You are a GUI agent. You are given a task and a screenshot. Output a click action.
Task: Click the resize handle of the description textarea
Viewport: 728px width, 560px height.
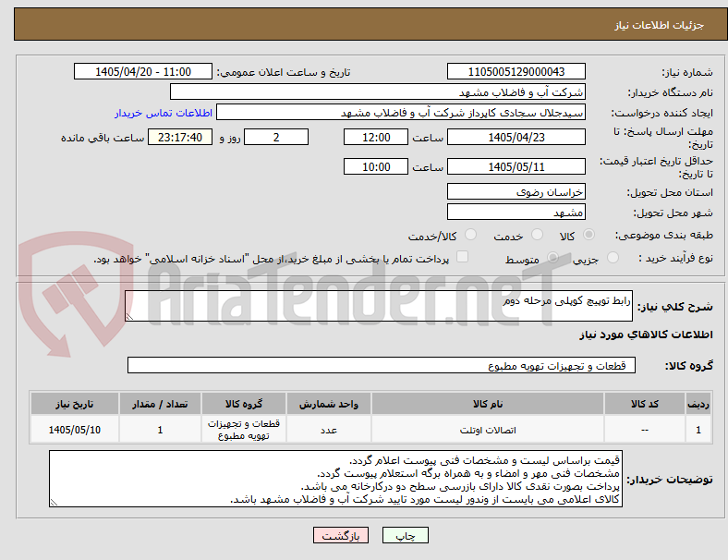(129, 317)
